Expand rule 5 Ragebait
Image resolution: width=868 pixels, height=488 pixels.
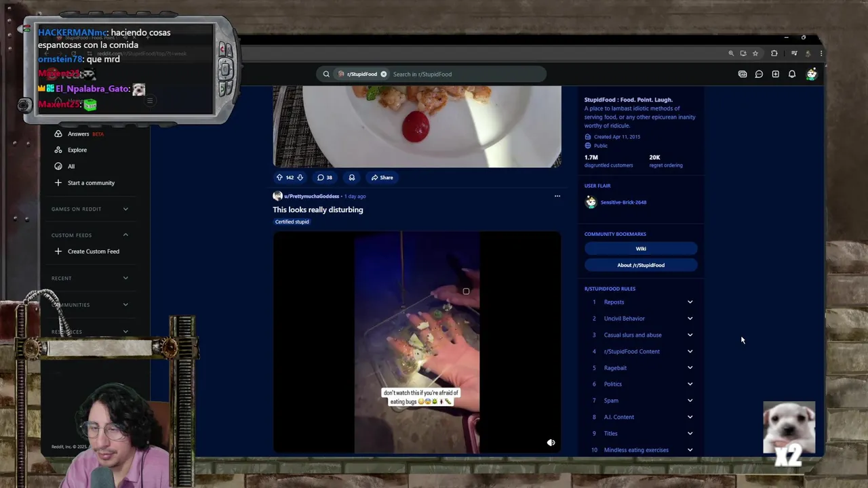pyautogui.click(x=690, y=368)
